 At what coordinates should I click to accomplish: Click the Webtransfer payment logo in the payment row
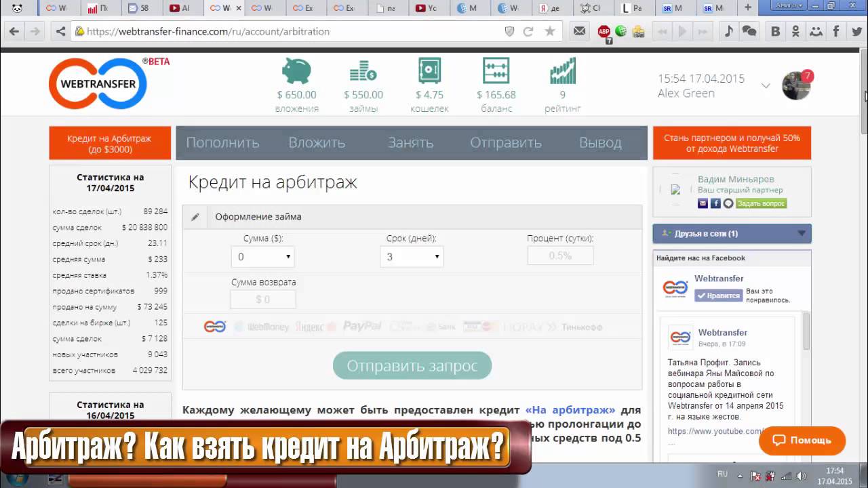point(215,327)
